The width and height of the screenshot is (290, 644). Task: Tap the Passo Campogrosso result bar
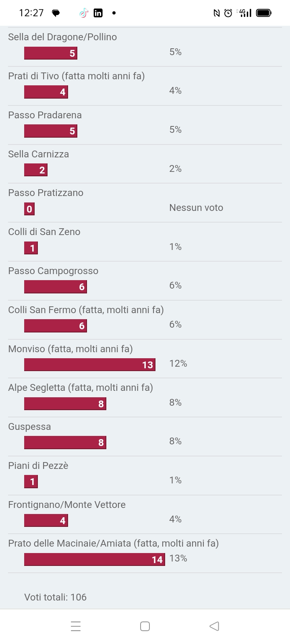[56, 287]
